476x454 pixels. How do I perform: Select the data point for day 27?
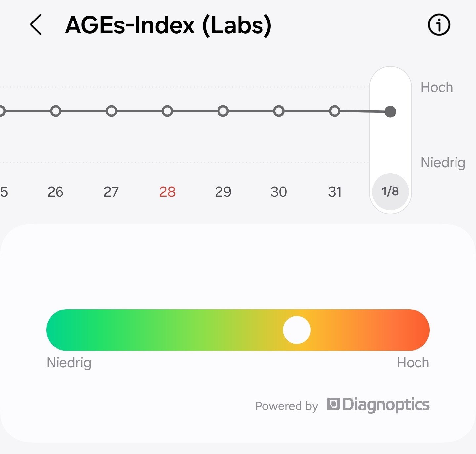pyautogui.click(x=111, y=111)
